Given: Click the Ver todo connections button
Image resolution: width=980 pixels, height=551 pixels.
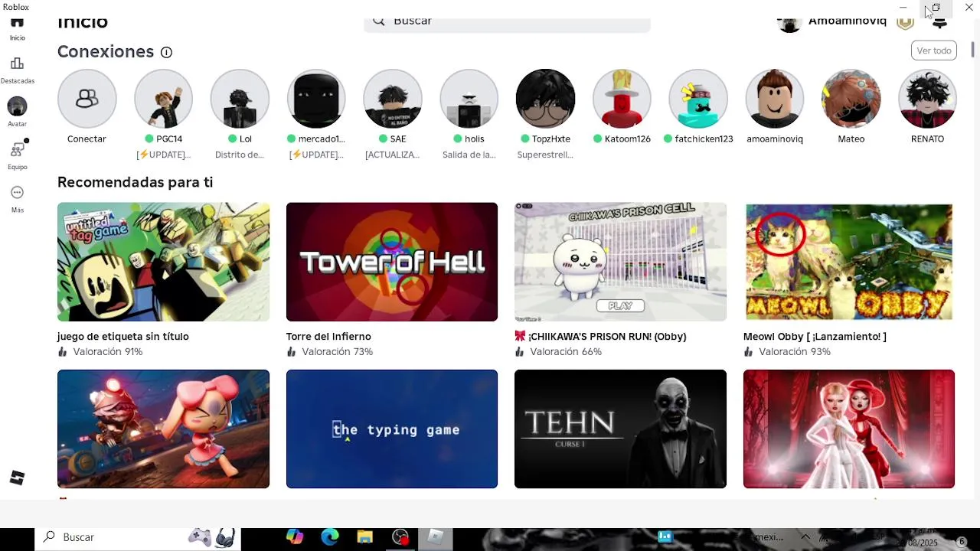Looking at the screenshot, I should point(934,51).
